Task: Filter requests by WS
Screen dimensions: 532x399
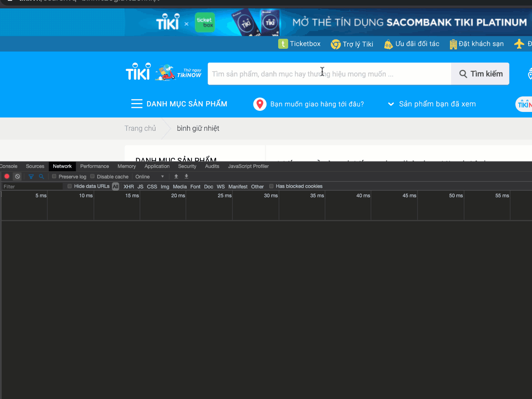Action: pyautogui.click(x=221, y=187)
